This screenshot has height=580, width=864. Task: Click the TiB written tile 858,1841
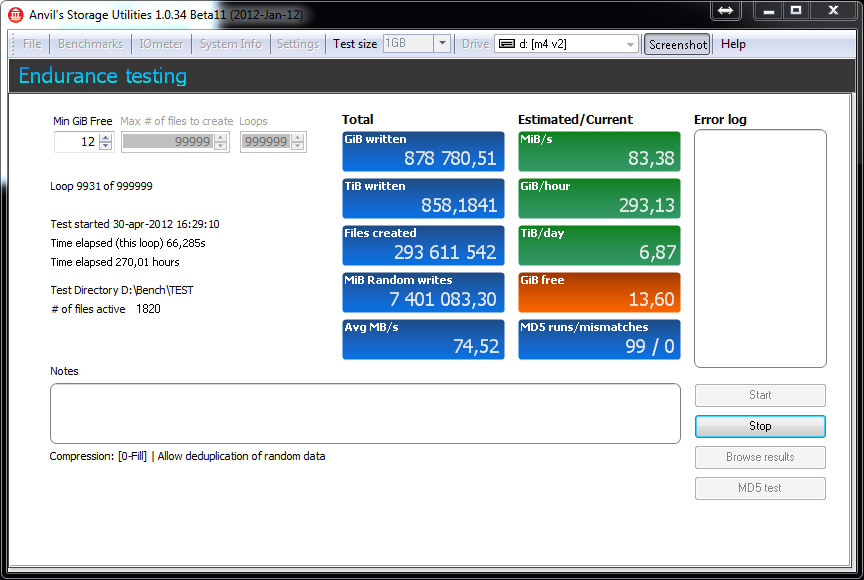click(423, 198)
